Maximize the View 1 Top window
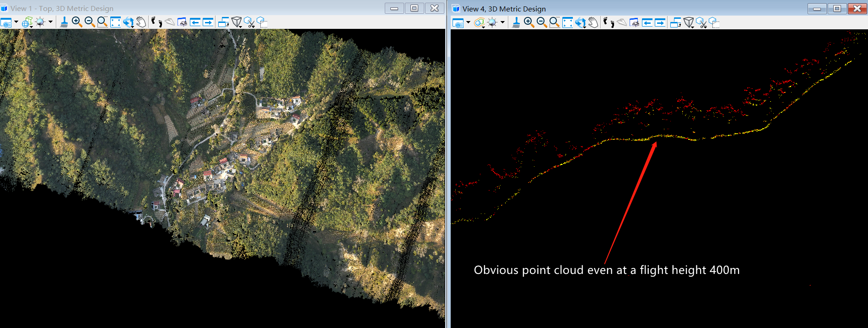 point(414,8)
